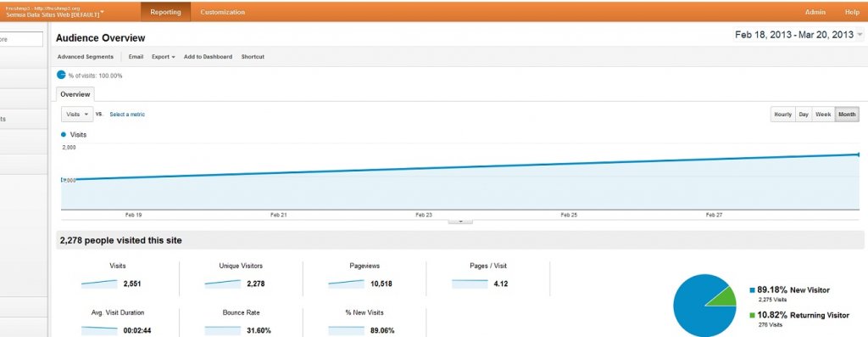
Task: Click the % of visits pie icon
Action: tap(61, 75)
